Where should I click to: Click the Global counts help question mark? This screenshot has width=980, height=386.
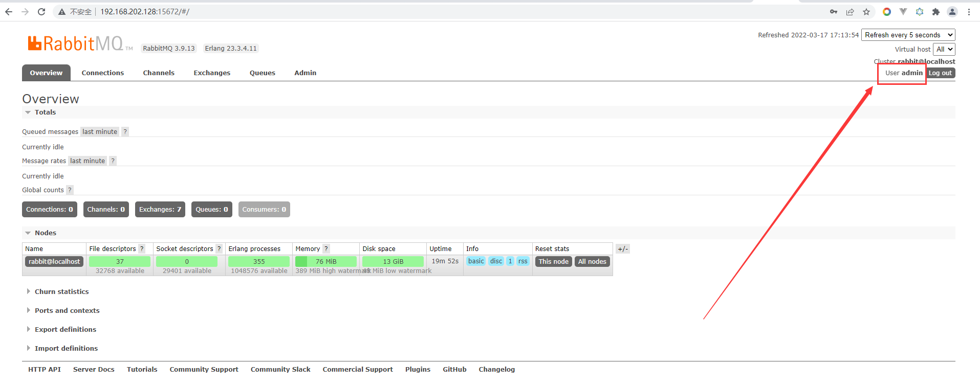coord(70,190)
